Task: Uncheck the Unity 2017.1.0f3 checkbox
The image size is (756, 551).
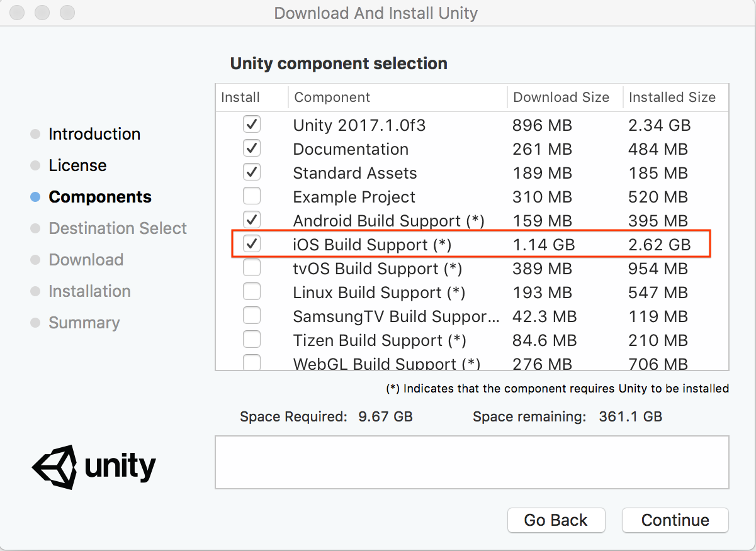Action: (252, 125)
